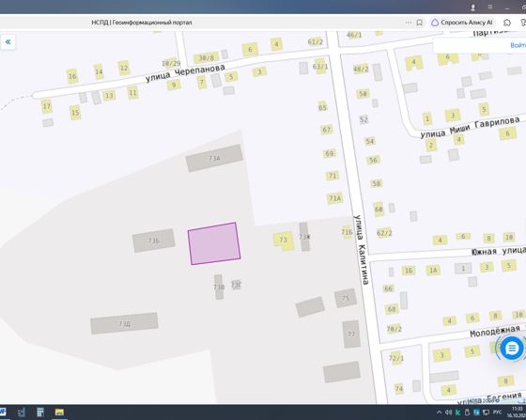Screen dimensions: 526x420
Task: Click the НСПД Геоинформационный портал page title
Action: [142, 23]
